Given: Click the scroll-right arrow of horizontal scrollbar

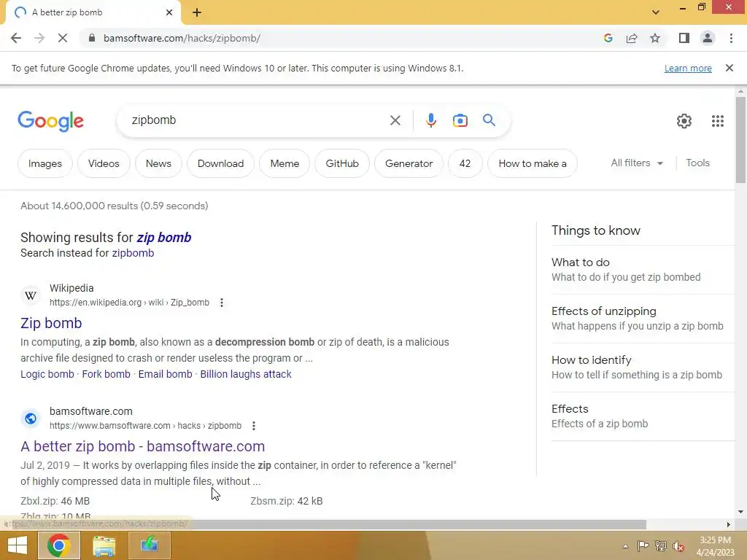Looking at the screenshot, I should [728, 524].
